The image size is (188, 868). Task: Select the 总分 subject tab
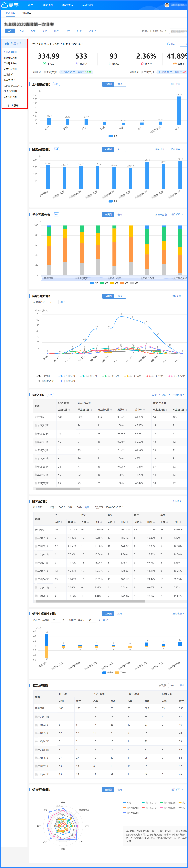10,31
